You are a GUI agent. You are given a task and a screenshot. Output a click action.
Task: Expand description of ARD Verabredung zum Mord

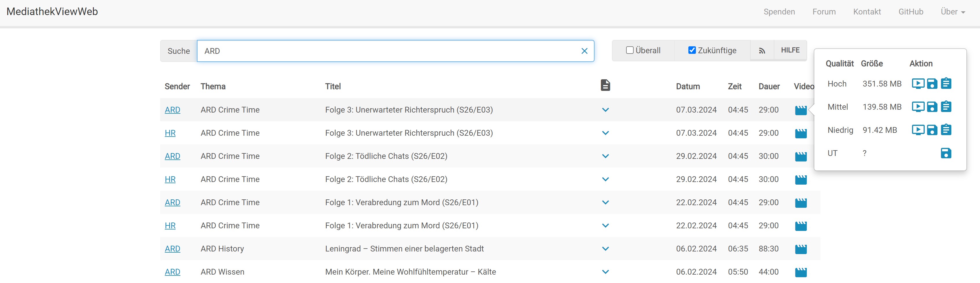tap(605, 203)
